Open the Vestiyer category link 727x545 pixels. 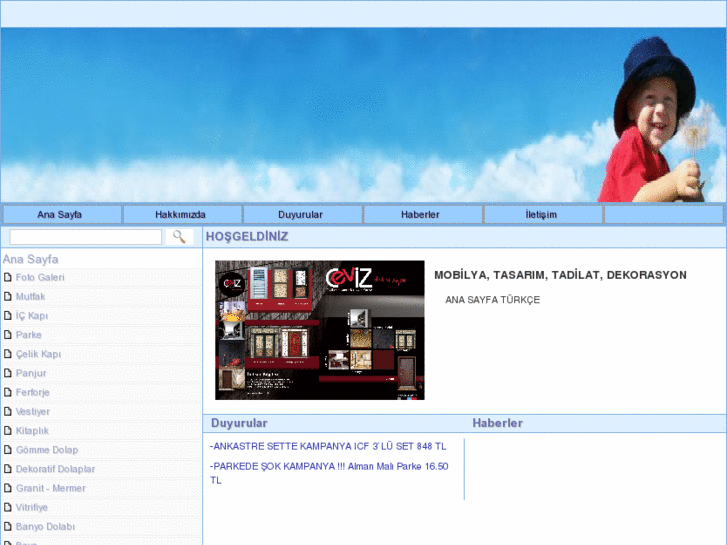point(32,411)
